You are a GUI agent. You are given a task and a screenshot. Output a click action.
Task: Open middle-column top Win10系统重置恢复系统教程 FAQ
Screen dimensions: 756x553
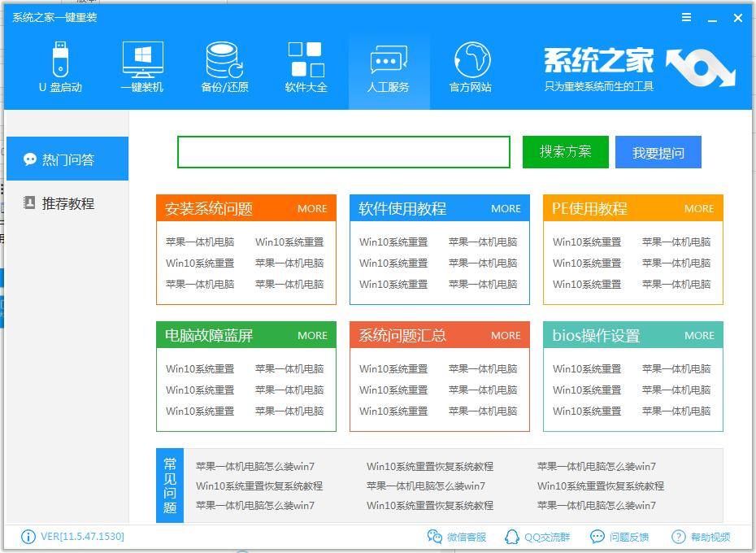[430, 467]
